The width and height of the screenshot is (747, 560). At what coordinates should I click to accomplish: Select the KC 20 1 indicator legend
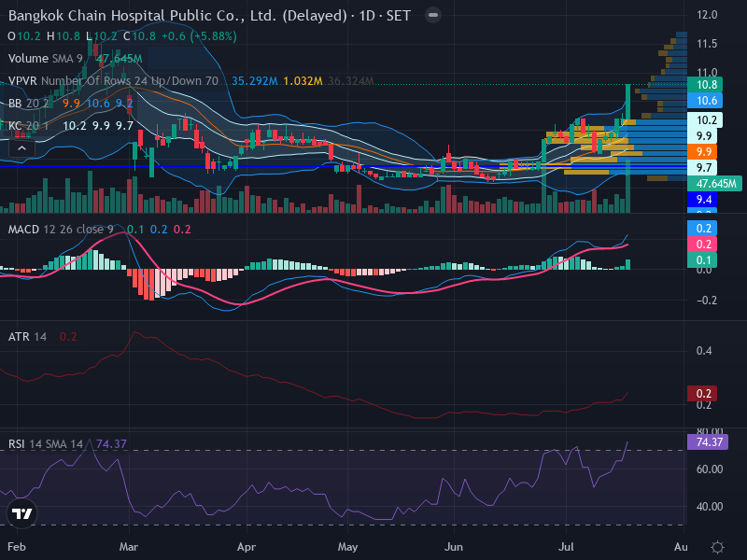pyautogui.click(x=28, y=126)
